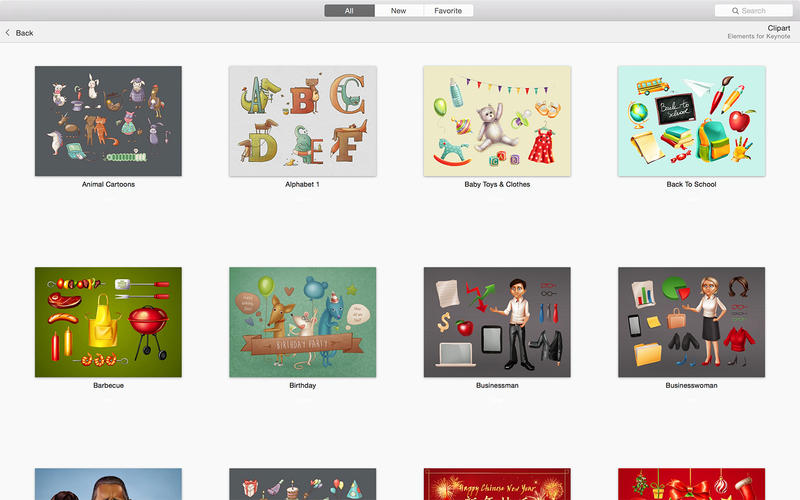
Task: Choose the Back To School thumbnail
Action: [691, 121]
